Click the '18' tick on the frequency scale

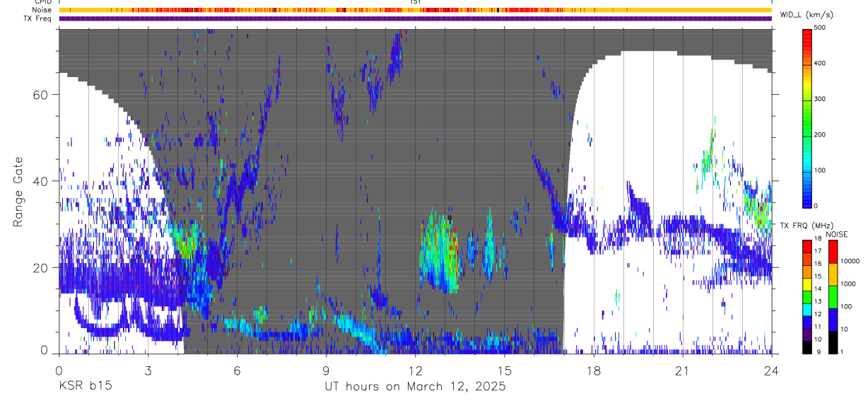(818, 240)
